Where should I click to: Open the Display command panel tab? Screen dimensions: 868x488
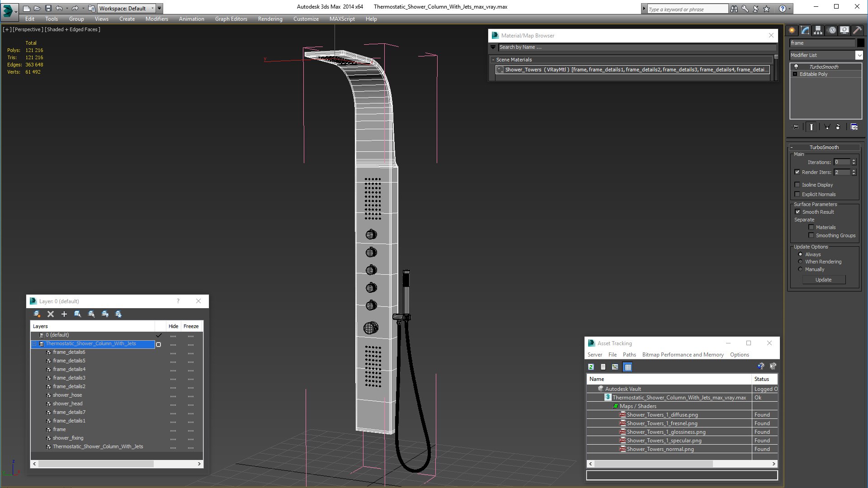click(x=844, y=30)
